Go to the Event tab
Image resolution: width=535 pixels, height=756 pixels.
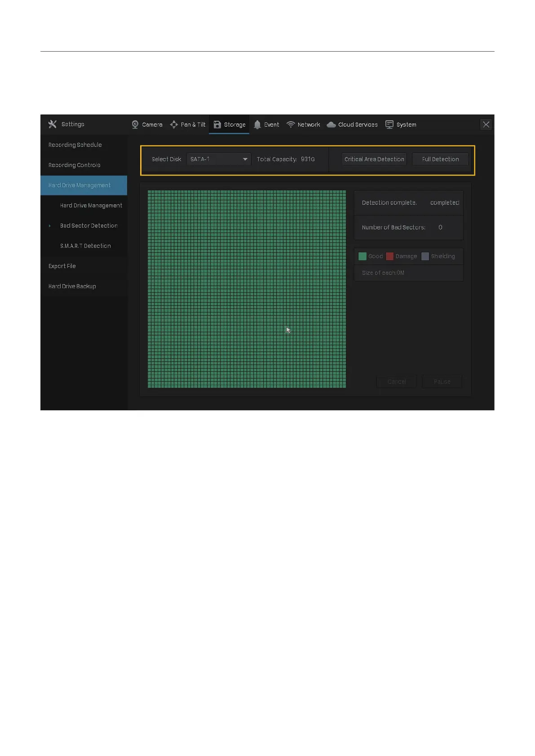pyautogui.click(x=266, y=125)
